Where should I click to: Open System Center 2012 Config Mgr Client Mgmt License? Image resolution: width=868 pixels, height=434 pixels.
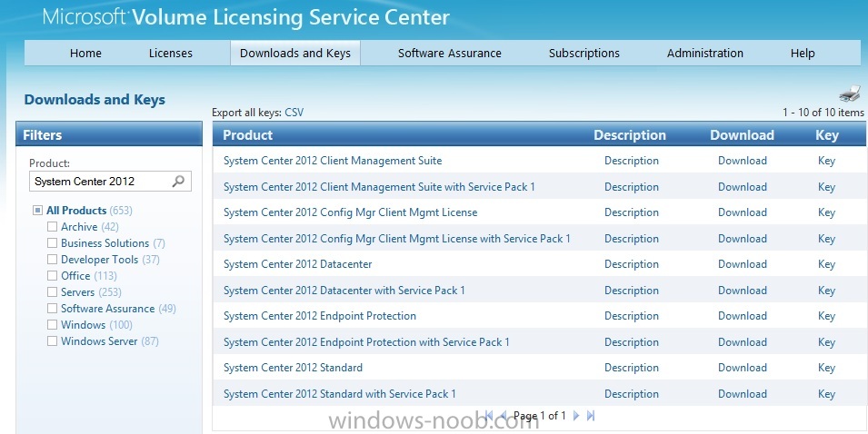pos(350,212)
